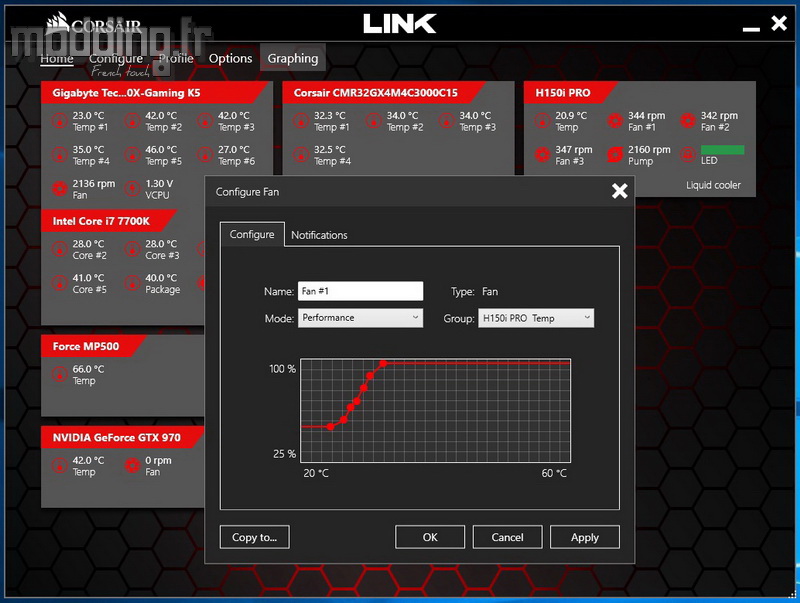Click the H150i PRO LED icon

pyautogui.click(x=688, y=155)
